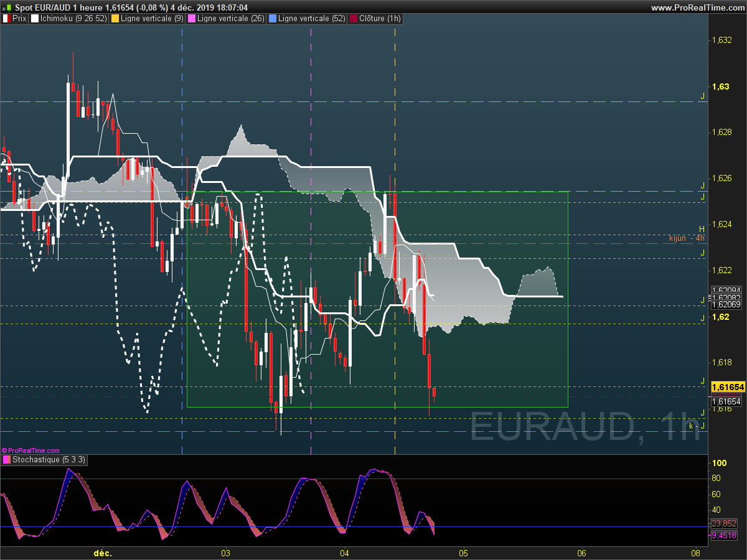Click the dark 1,61654 price tag below yellow
Viewport: 747px width, 560px height.
726,401
